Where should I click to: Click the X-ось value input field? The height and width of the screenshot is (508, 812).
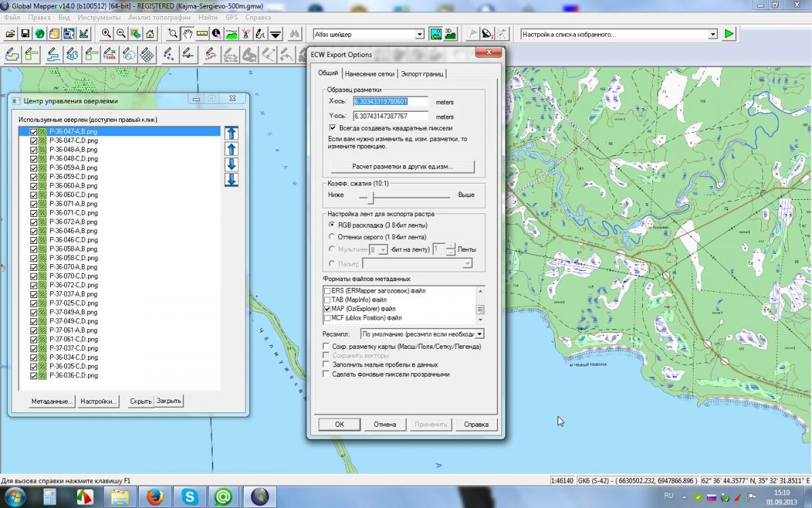[x=391, y=102]
